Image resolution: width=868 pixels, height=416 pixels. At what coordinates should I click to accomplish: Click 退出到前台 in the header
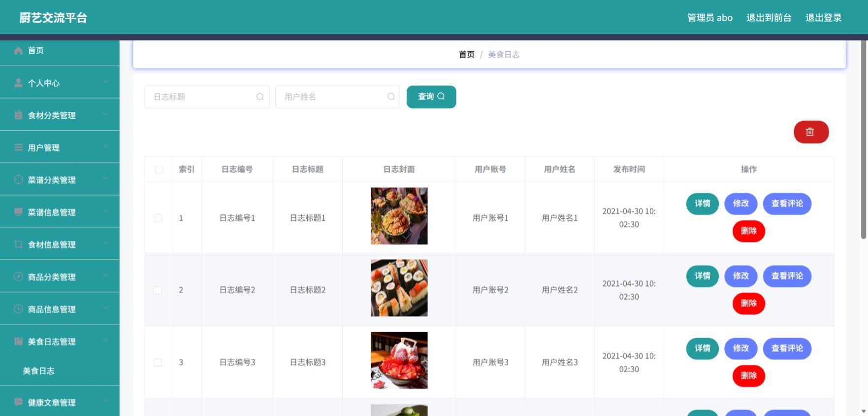click(x=769, y=18)
